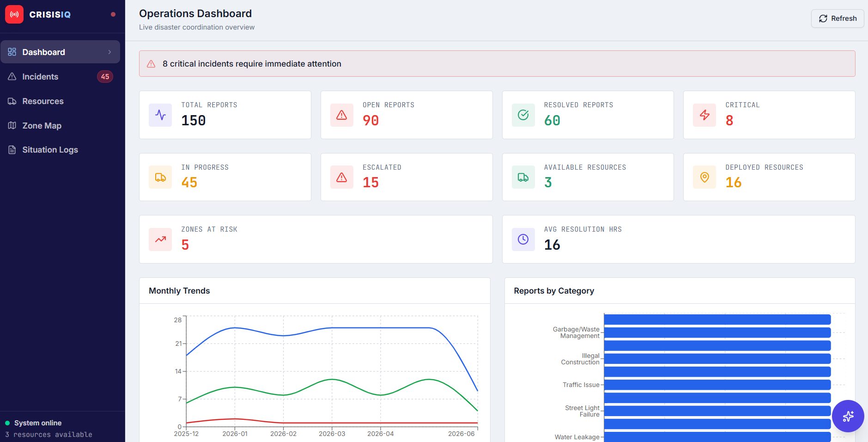Click the In Progress truck icon
Viewport: 868px width, 442px height.
click(160, 177)
